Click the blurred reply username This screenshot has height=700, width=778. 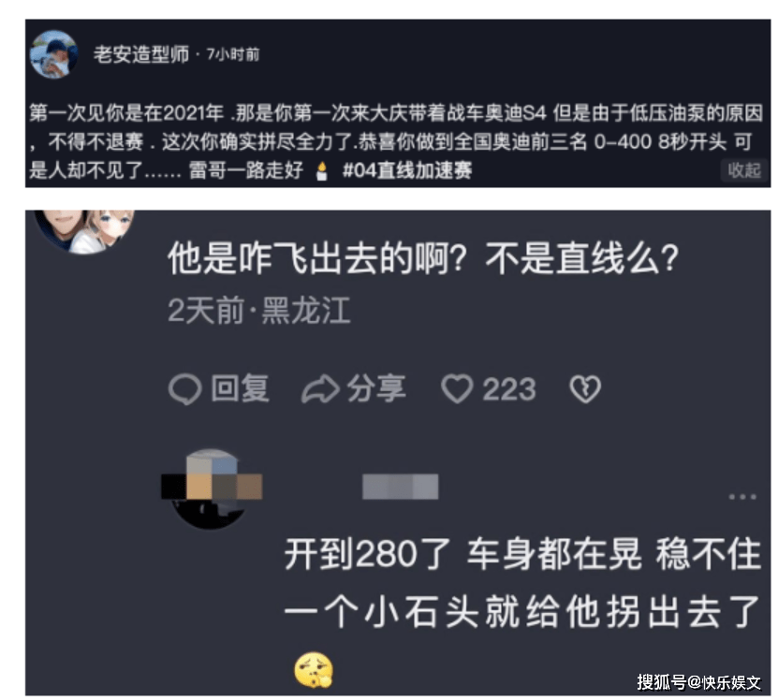[x=401, y=487]
